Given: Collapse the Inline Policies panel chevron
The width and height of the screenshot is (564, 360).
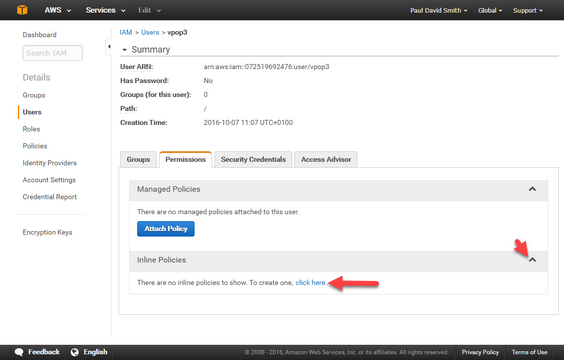Looking at the screenshot, I should pos(532,260).
